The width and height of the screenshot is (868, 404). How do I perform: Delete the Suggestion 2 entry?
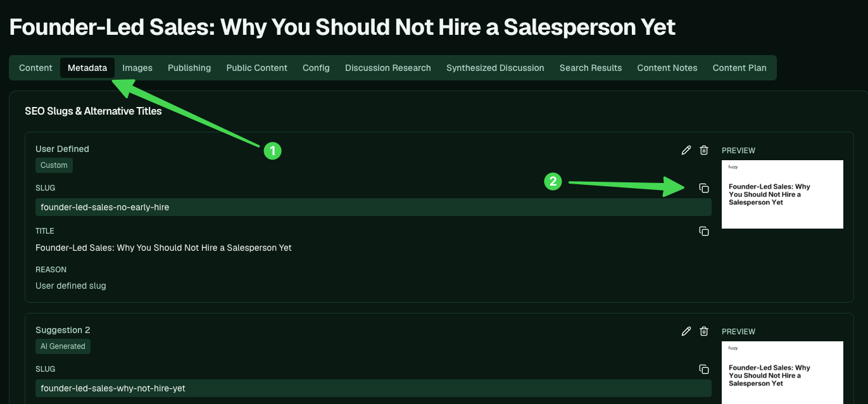point(704,331)
